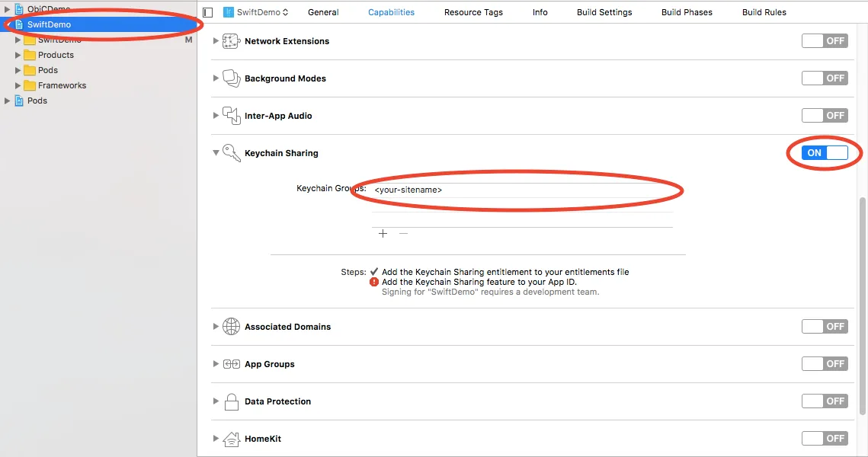Click the Associated Domains globe icon
This screenshot has width=868, height=457.
231,327
